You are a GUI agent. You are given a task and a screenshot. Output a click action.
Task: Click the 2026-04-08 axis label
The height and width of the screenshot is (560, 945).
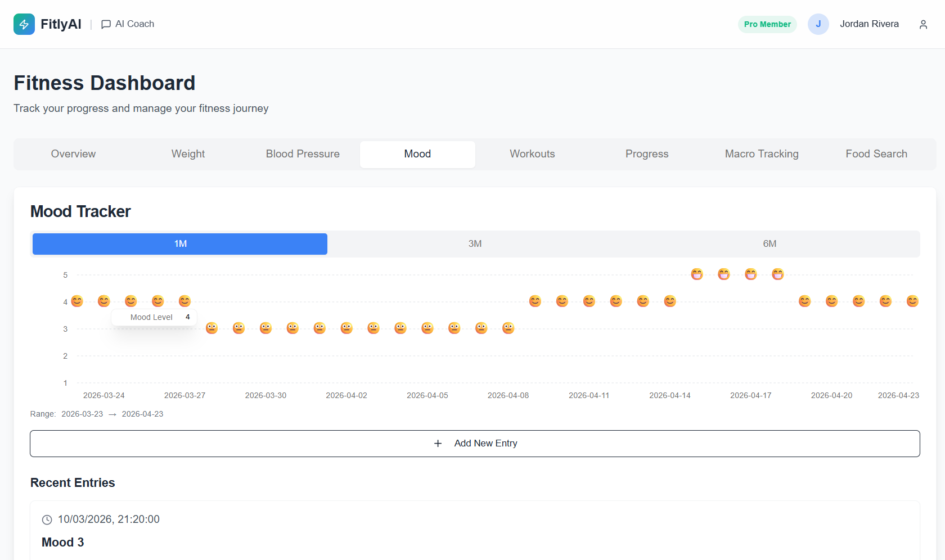click(x=508, y=395)
